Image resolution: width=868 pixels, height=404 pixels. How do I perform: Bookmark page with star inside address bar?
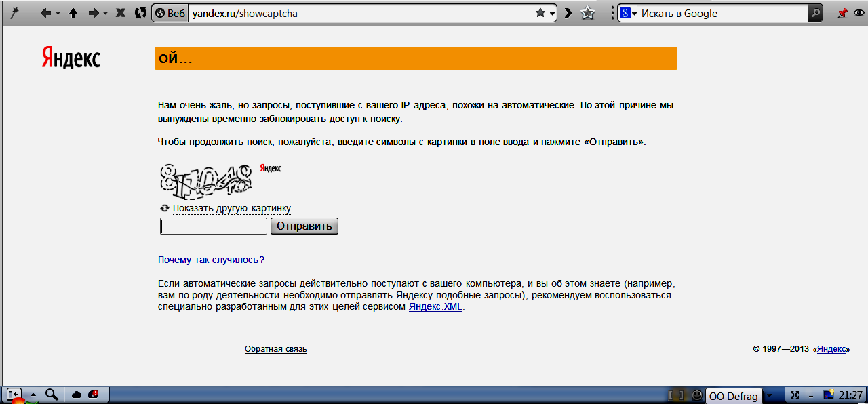coord(540,13)
